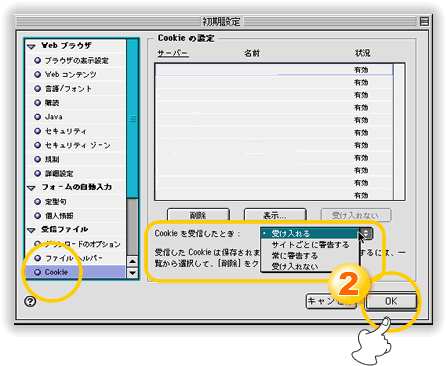
Task: Click the bullet icon beside Java
Action: click(38, 117)
